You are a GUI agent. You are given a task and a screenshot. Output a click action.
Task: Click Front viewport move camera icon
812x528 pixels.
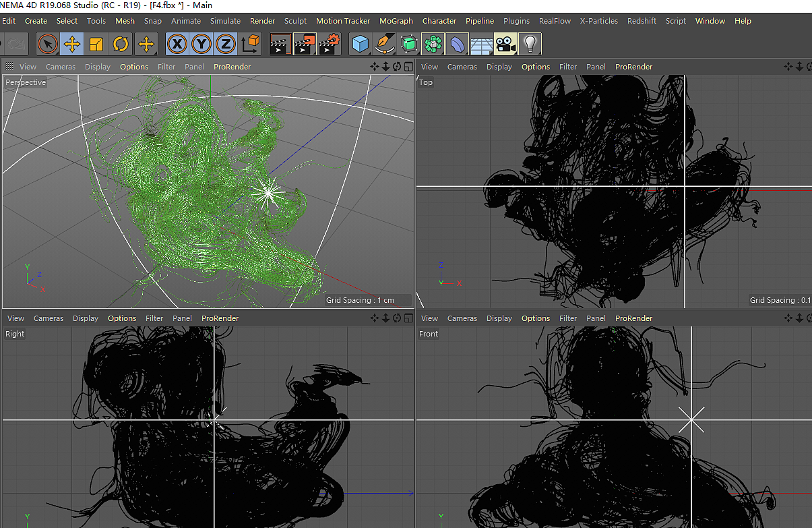coord(788,318)
